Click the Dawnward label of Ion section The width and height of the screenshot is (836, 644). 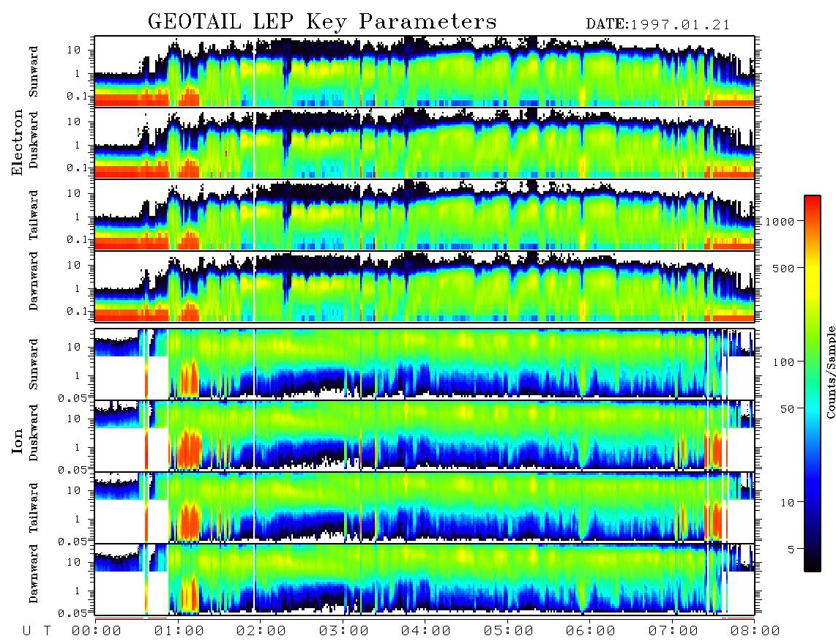[x=34, y=574]
